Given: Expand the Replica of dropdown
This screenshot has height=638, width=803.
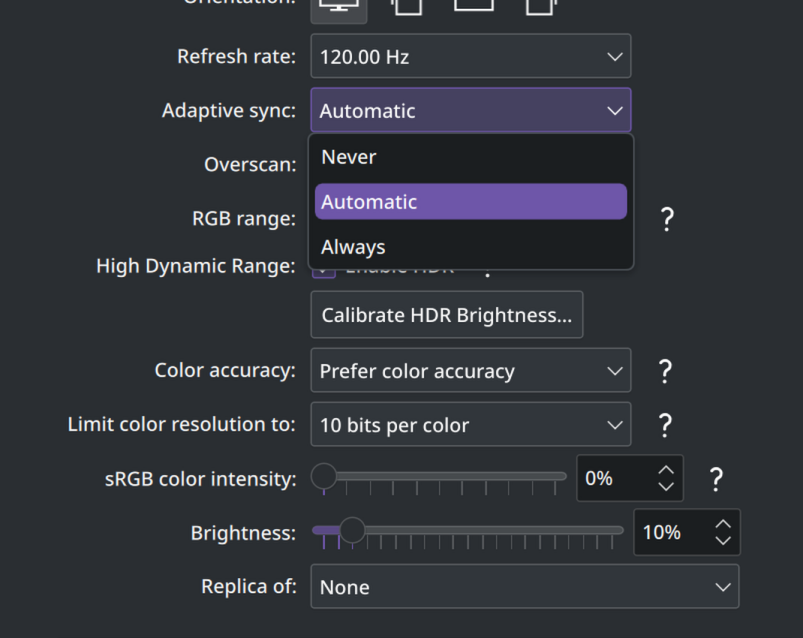Looking at the screenshot, I should pos(524,587).
